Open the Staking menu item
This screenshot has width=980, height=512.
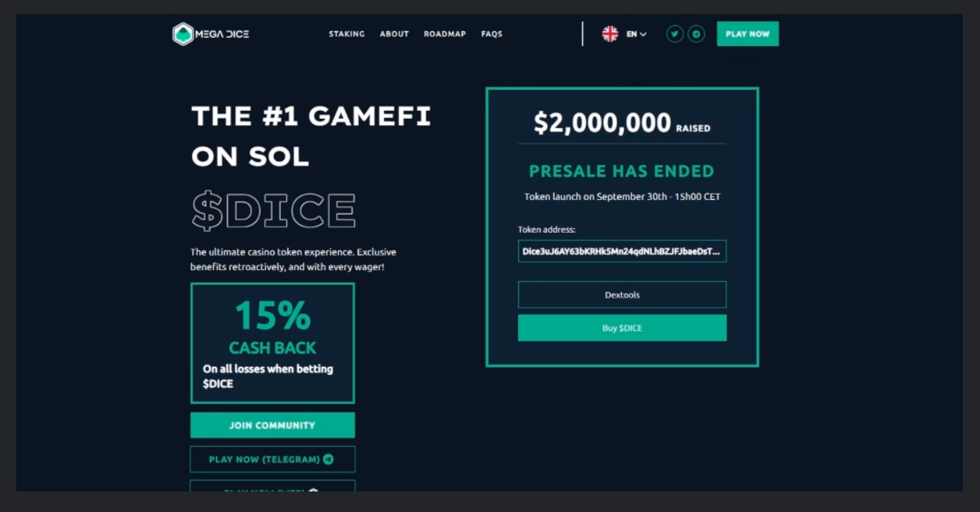(346, 34)
